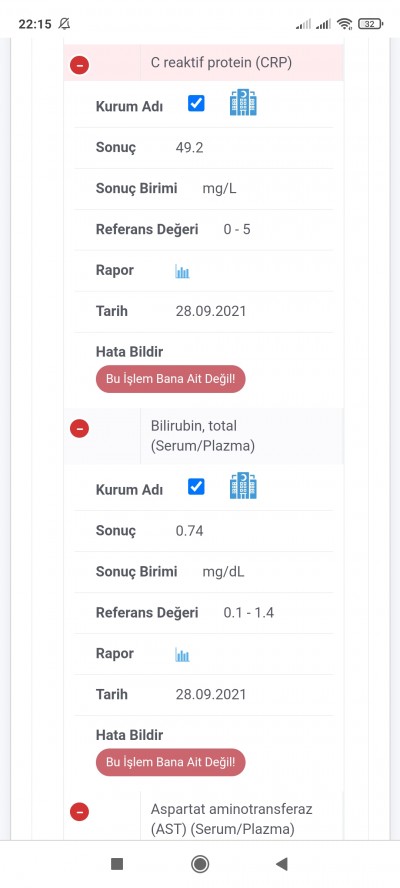Tap the muted notifications bell icon
Viewport: 400px width, 888px height.
tap(64, 24)
